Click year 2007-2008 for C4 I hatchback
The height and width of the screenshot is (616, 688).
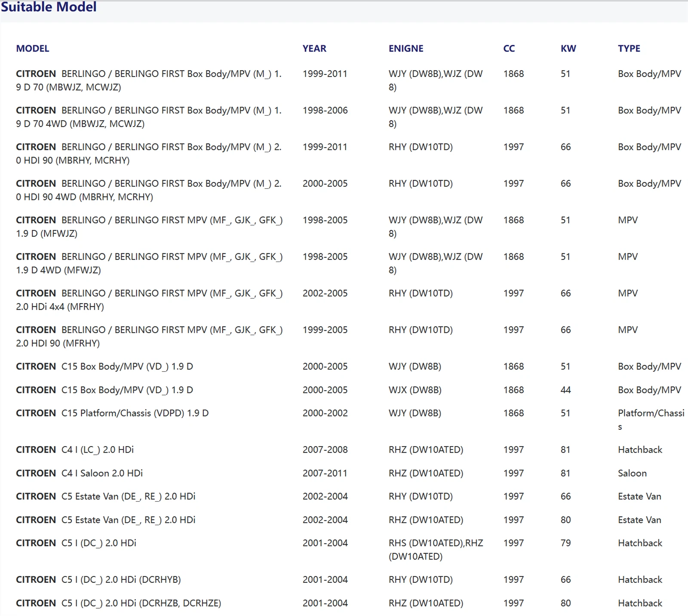click(325, 450)
